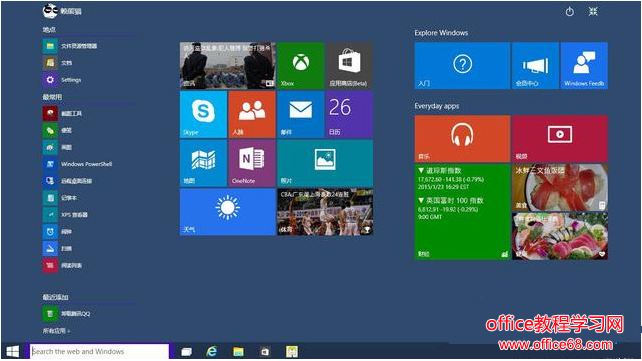The width and height of the screenshot is (642, 361).
Task: Launch Windows PowerShell
Action: [78, 164]
